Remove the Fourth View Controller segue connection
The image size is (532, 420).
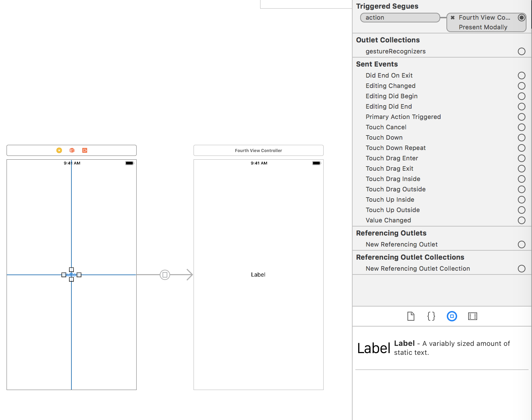click(453, 18)
